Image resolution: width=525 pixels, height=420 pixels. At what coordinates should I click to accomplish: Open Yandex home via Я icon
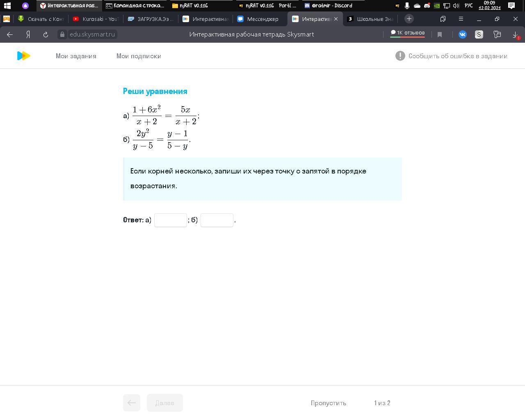pos(28,34)
